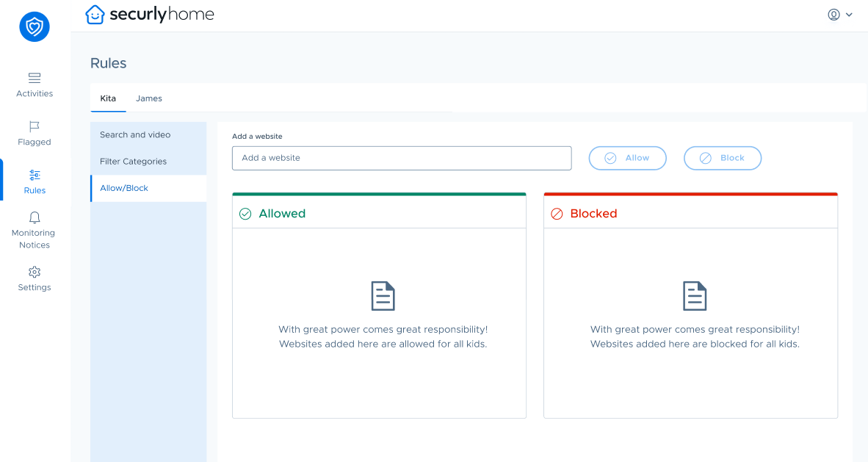Image resolution: width=868 pixels, height=462 pixels.
Task: Open the Monitoring Notices bell icon
Action: pos(35,217)
